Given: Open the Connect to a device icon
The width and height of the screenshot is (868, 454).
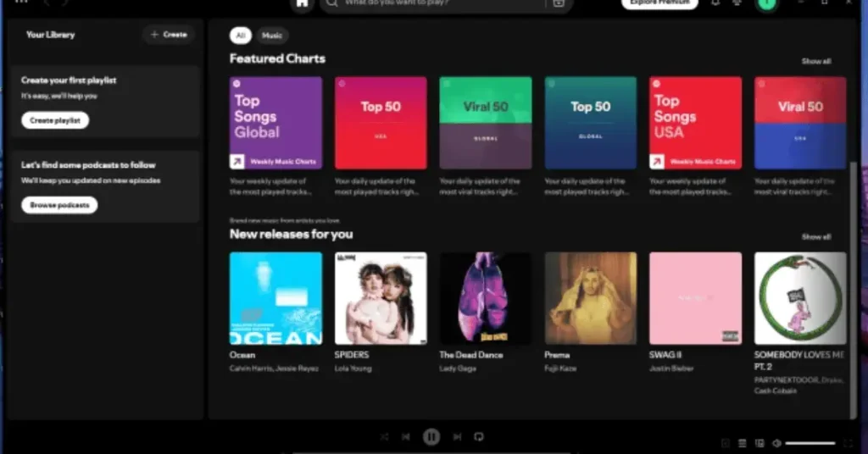Looking at the screenshot, I should click(759, 443).
